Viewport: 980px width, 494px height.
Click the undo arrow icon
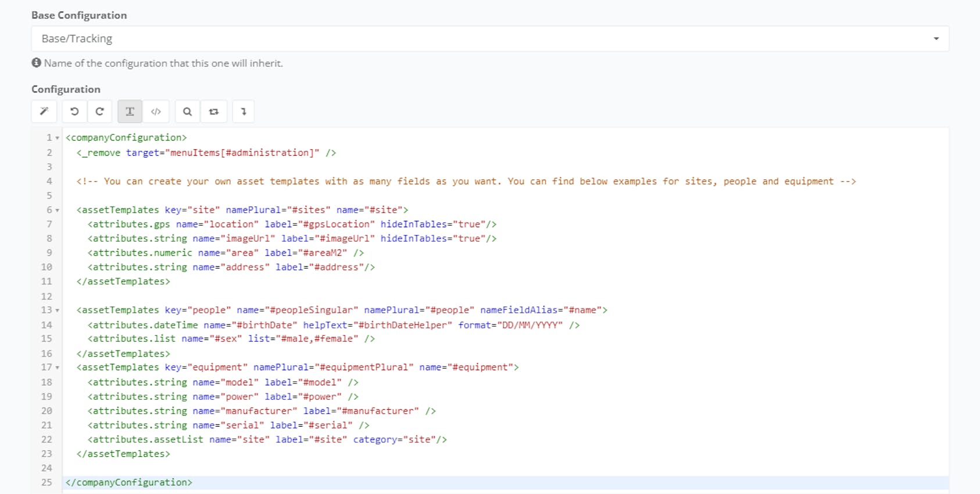coord(74,112)
